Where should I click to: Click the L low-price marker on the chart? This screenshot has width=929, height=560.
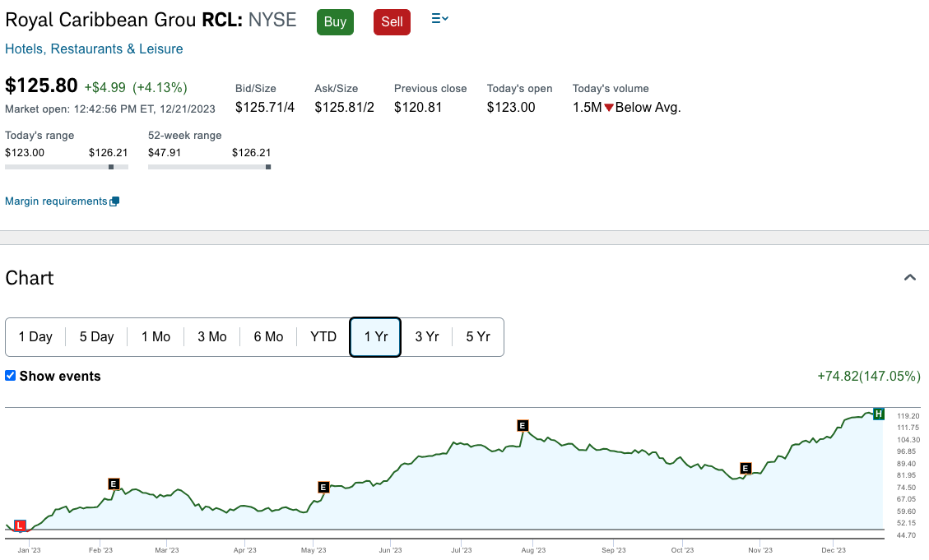20,525
